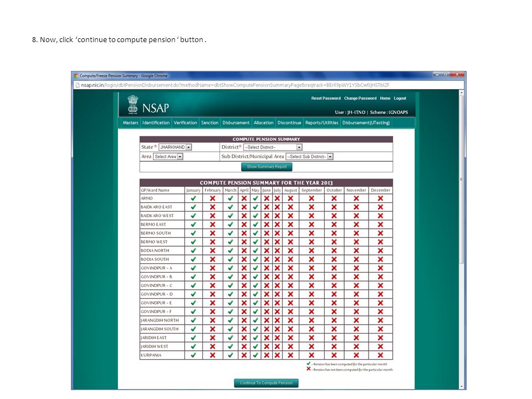532x399 pixels.
Task: Click BODIA NORTH August red cross
Action: [x=290, y=250]
